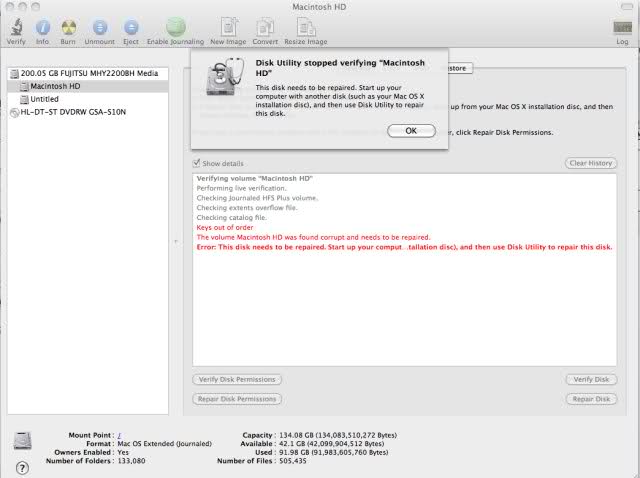
Task: Click the Repair Disk button
Action: click(591, 399)
